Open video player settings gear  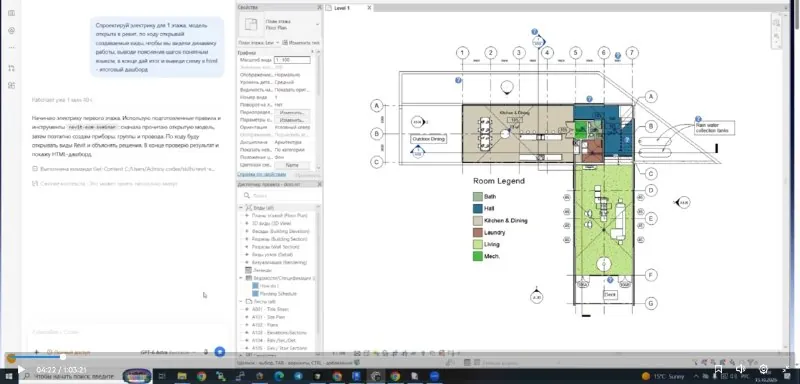[x=763, y=369]
